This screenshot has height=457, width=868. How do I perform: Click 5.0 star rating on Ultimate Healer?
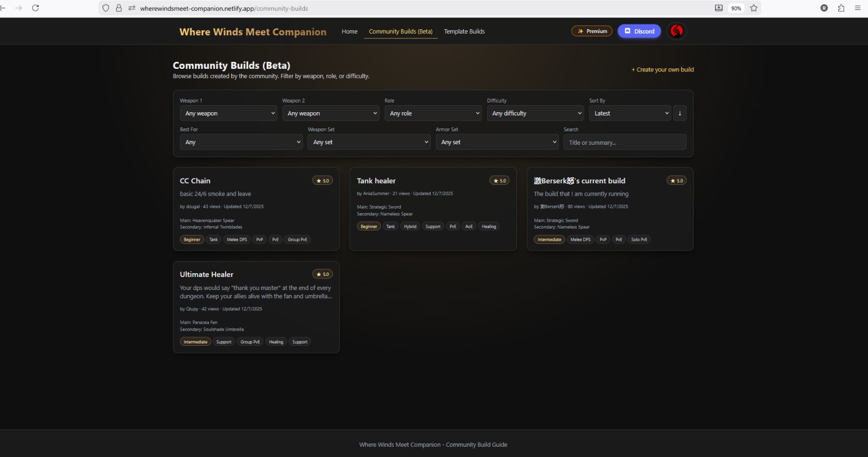pos(322,274)
